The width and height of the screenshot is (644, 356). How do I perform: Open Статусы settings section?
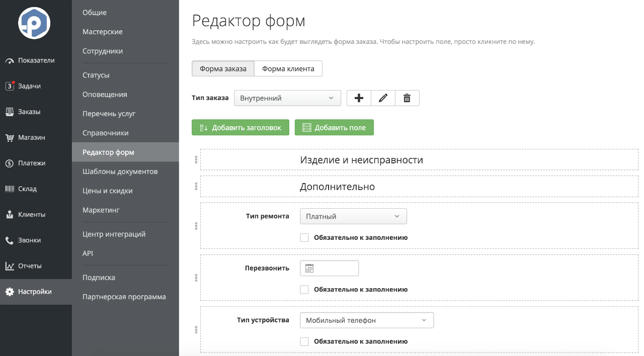tap(96, 75)
